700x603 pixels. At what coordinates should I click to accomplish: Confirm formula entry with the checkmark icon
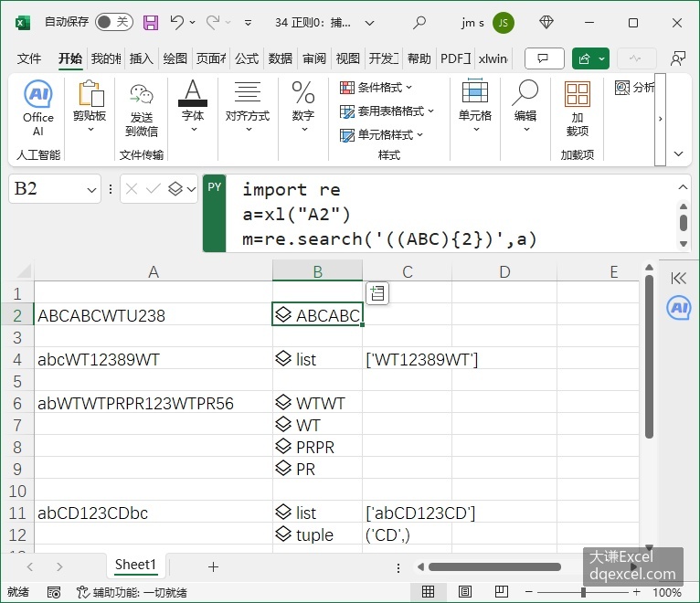pyautogui.click(x=154, y=189)
